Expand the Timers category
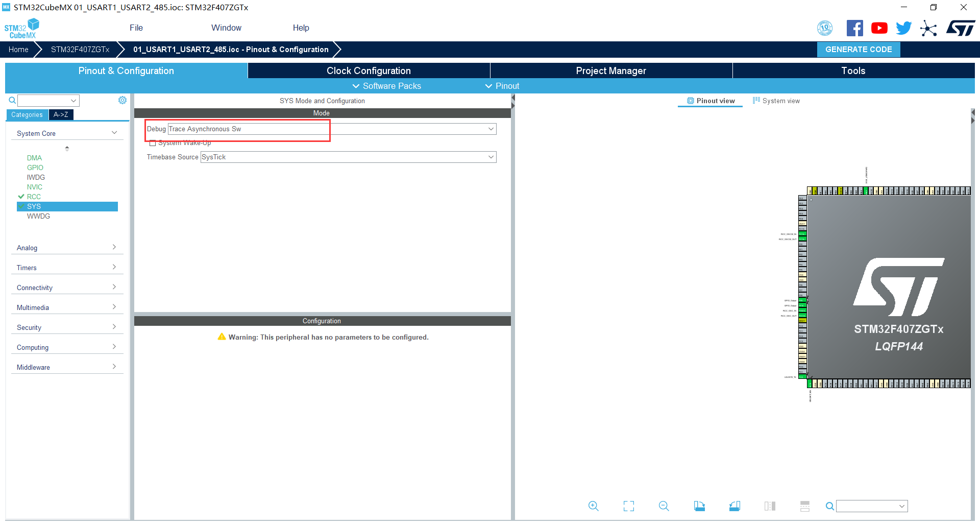This screenshot has height=526, width=980. 67,268
